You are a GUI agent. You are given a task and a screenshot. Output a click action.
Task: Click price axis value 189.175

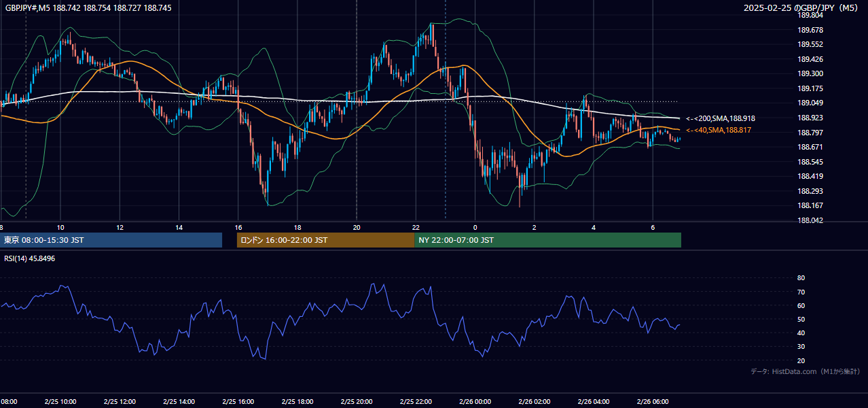tap(810, 88)
